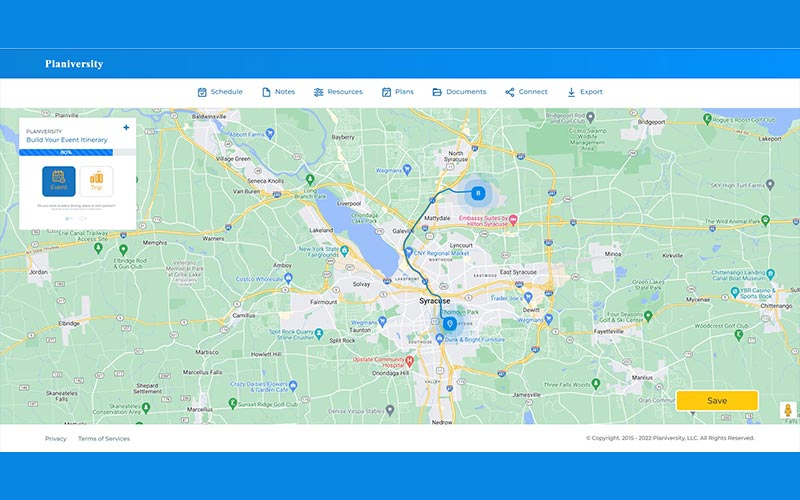This screenshot has width=800, height=500.
Task: Click the Chittenango Landing Canal Boat Museum pin
Action: (x=770, y=274)
